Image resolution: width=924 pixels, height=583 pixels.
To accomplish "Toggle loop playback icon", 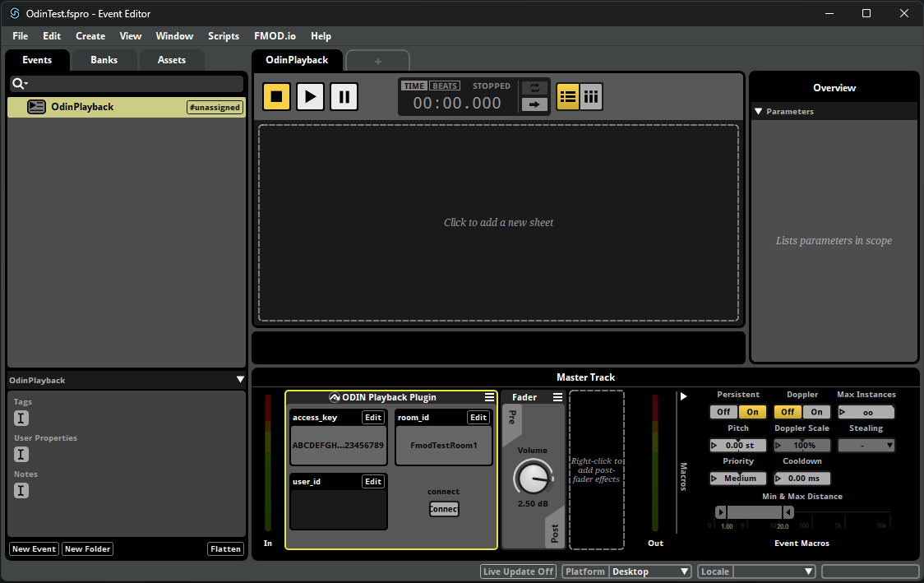I will pos(534,88).
